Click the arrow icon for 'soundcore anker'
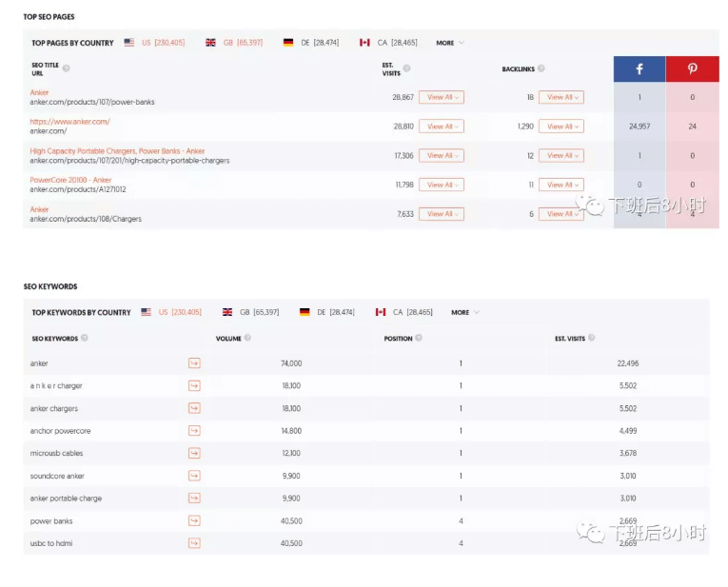728x587 pixels. click(194, 476)
